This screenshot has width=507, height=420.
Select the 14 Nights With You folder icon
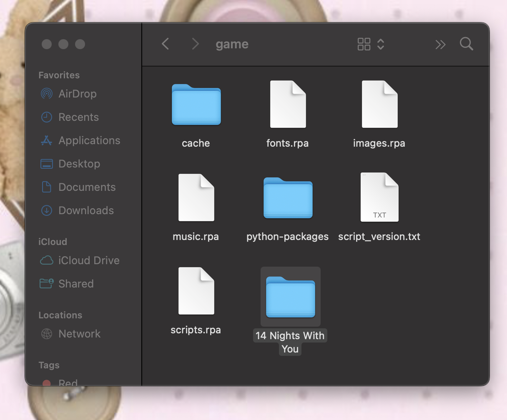tap(291, 297)
